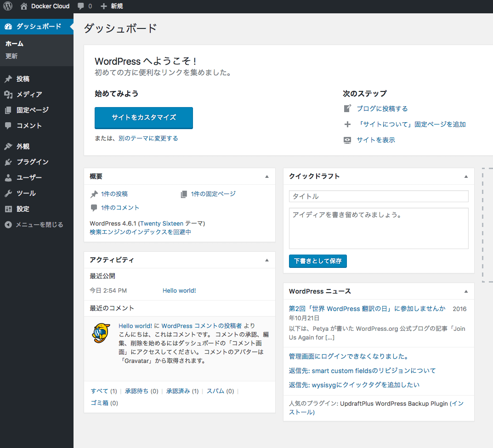
Task: Click the comment bubble icon next to コメント
Action: [8, 126]
